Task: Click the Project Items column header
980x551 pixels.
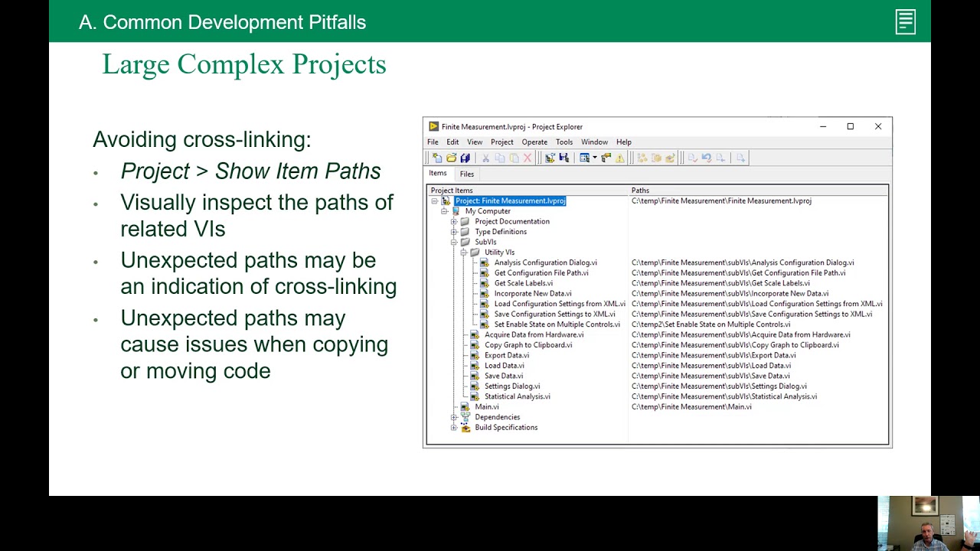Action: click(528, 191)
